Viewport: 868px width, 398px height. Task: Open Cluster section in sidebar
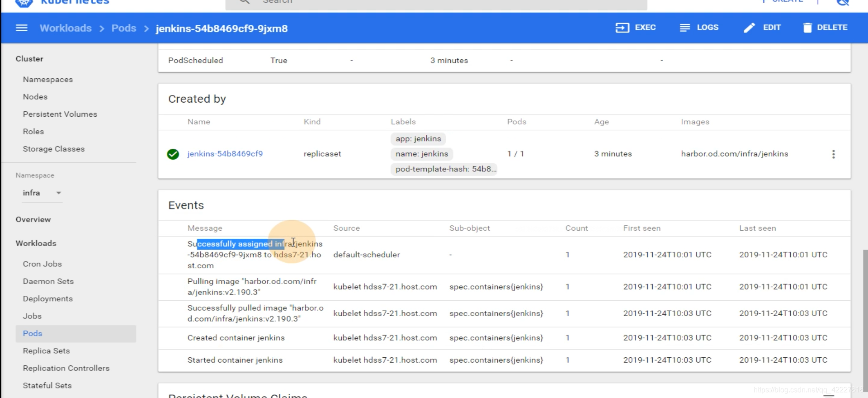[x=29, y=59]
